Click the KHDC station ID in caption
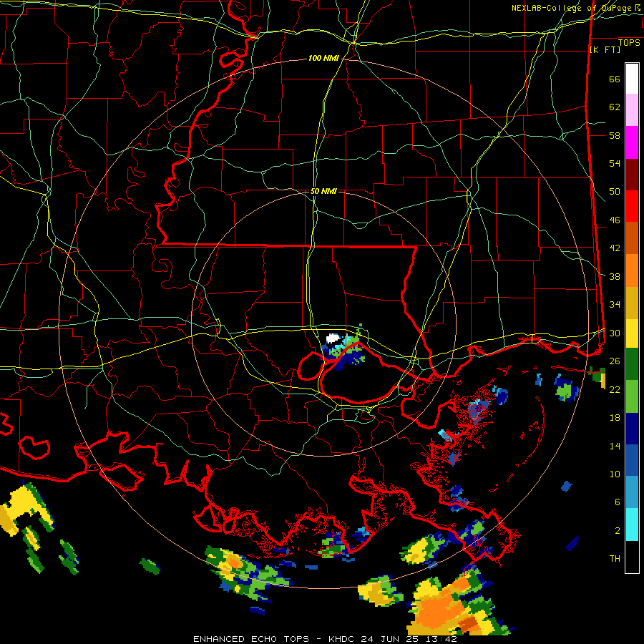Screen dimensions: 644x644 pos(343,639)
